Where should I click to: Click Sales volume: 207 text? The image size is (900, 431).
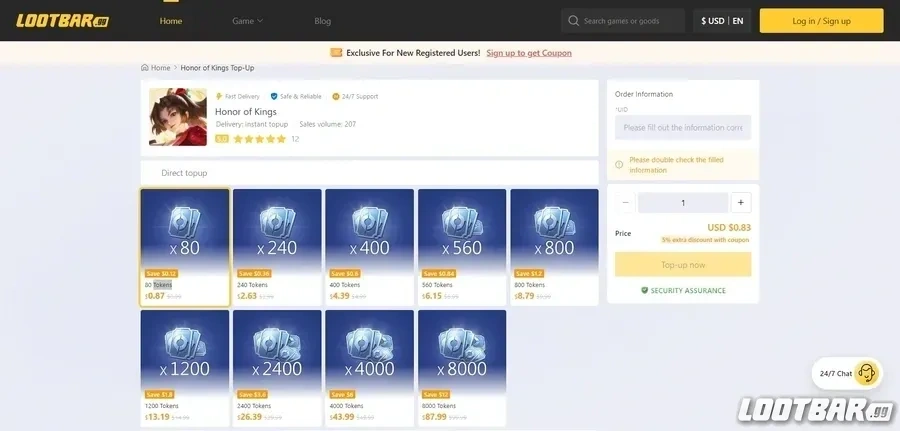(328, 124)
